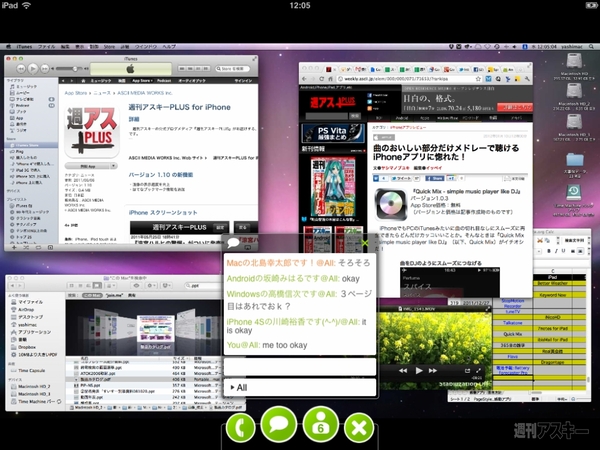Click the magazine cover with Miku image

[x=333, y=188]
